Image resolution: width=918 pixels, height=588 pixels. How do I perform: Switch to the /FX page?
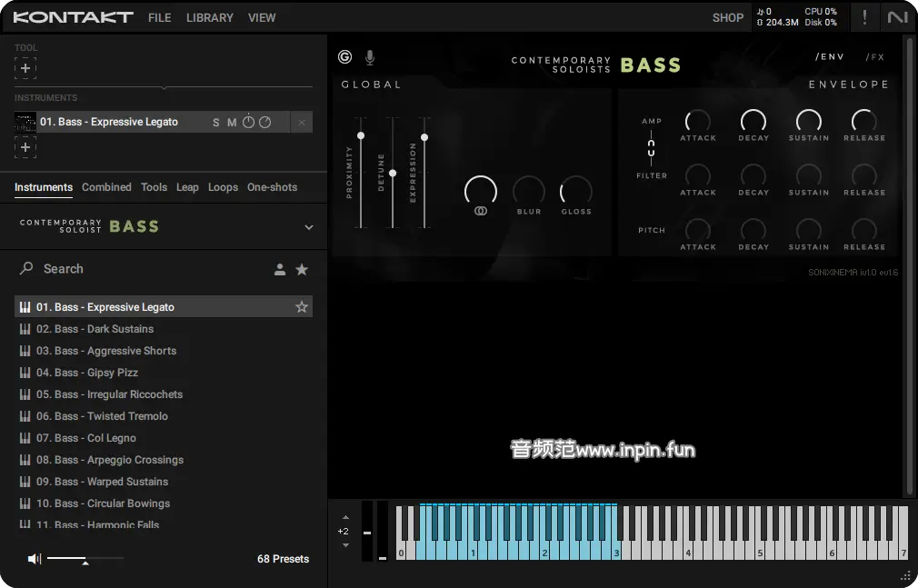tap(874, 57)
